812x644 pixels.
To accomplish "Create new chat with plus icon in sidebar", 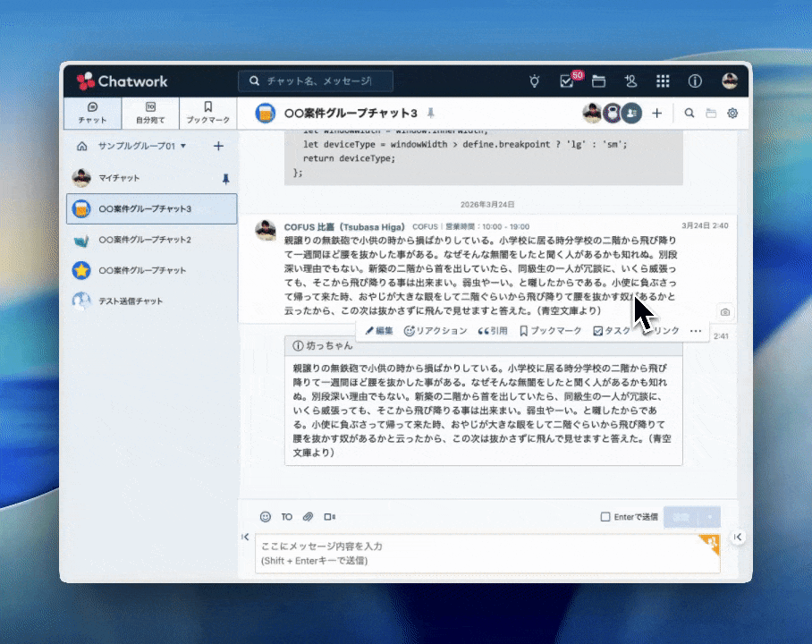I will click(x=218, y=146).
